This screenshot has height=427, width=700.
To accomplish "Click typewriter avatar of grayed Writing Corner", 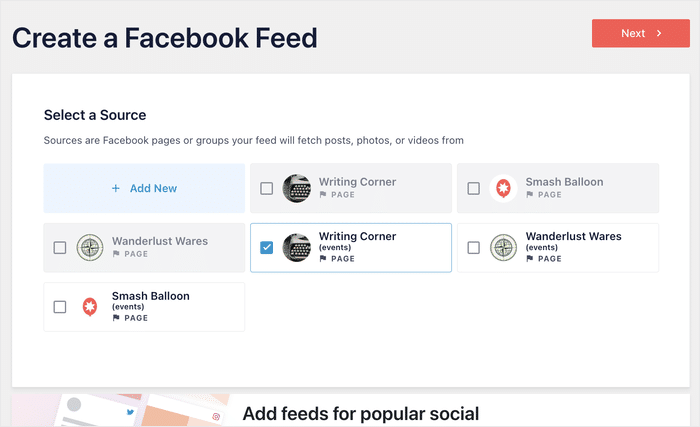I will click(x=297, y=188).
